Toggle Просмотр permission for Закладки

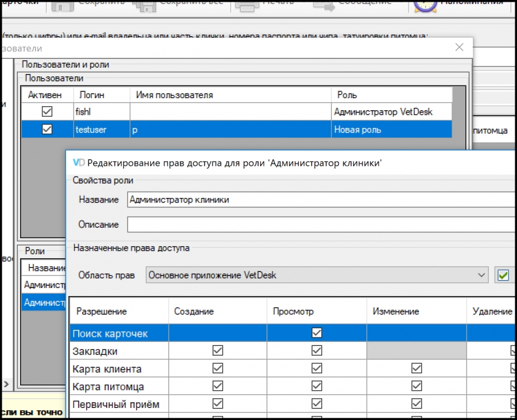317,351
